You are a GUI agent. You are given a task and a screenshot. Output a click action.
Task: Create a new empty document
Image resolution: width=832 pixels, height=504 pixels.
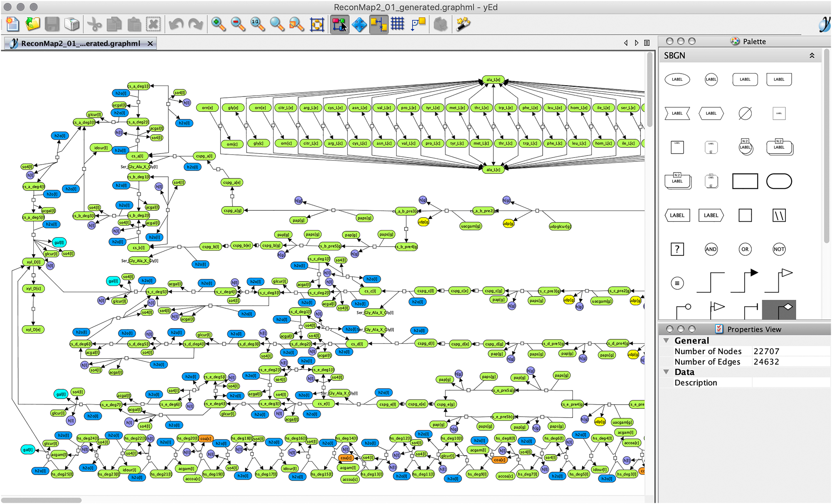coord(12,24)
